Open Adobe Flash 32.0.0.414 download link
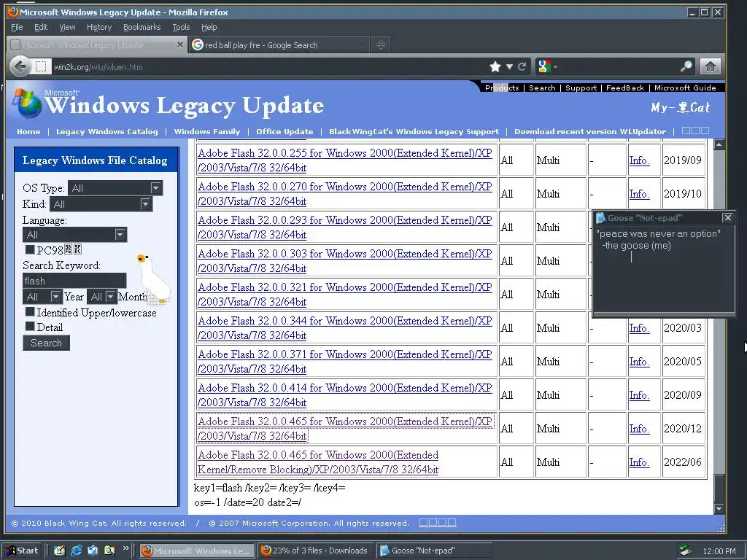 point(345,394)
